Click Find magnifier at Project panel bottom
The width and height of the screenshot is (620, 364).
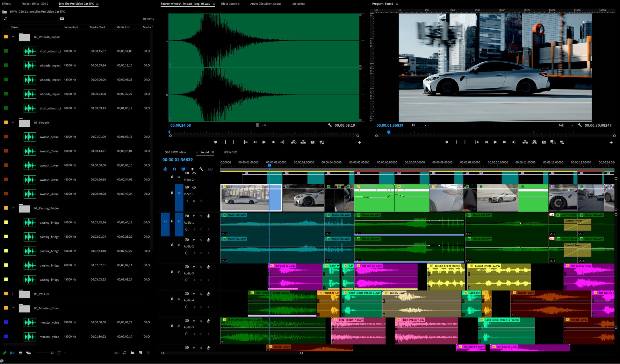[x=124, y=353]
